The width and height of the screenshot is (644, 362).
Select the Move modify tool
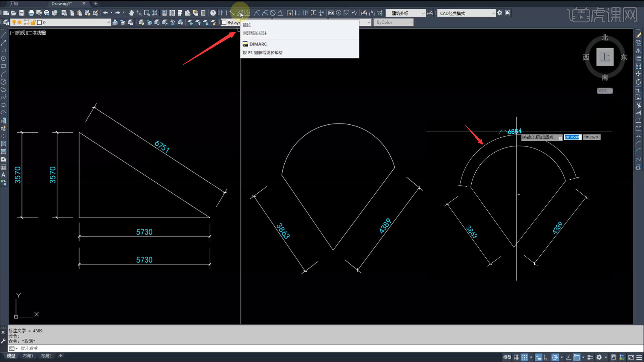(638, 74)
